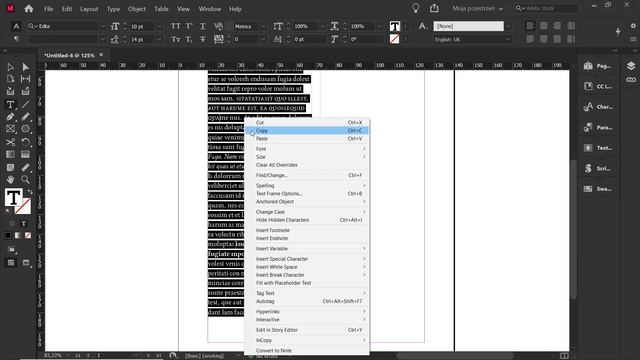Click the Adobe Stock search field

546,8
